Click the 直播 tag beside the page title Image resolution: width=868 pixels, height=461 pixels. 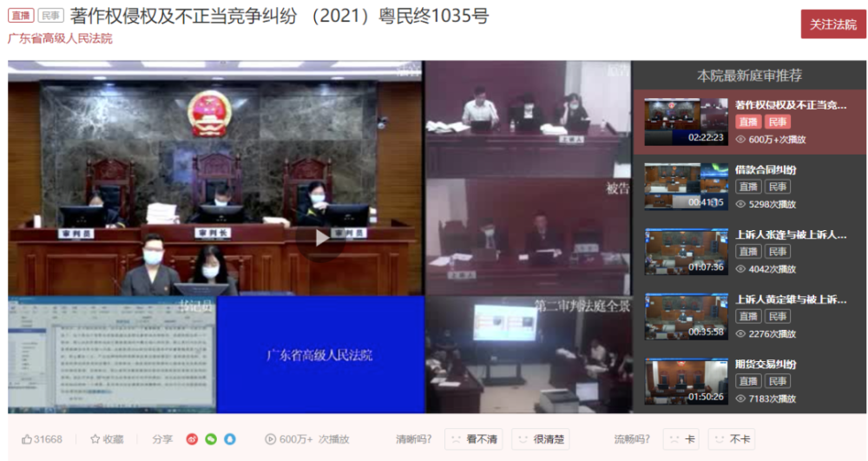(21, 16)
